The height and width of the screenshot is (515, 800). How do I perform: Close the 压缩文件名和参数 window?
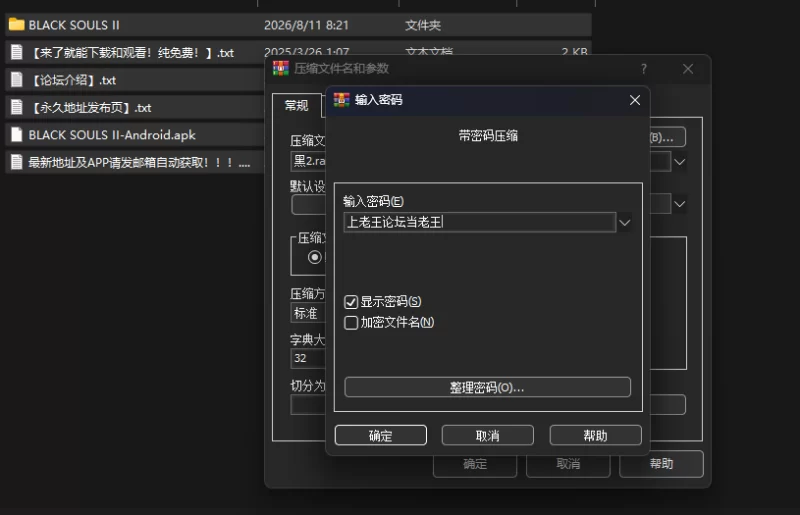[x=688, y=68]
